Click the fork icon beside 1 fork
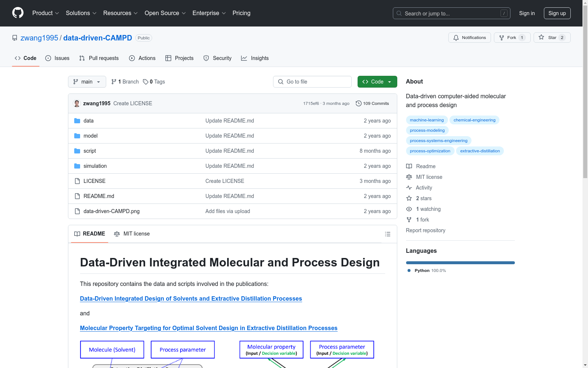 [x=409, y=220]
